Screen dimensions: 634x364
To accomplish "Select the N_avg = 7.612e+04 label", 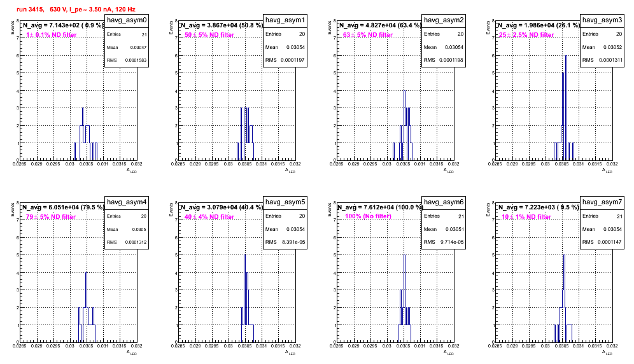I will (x=380, y=207).
